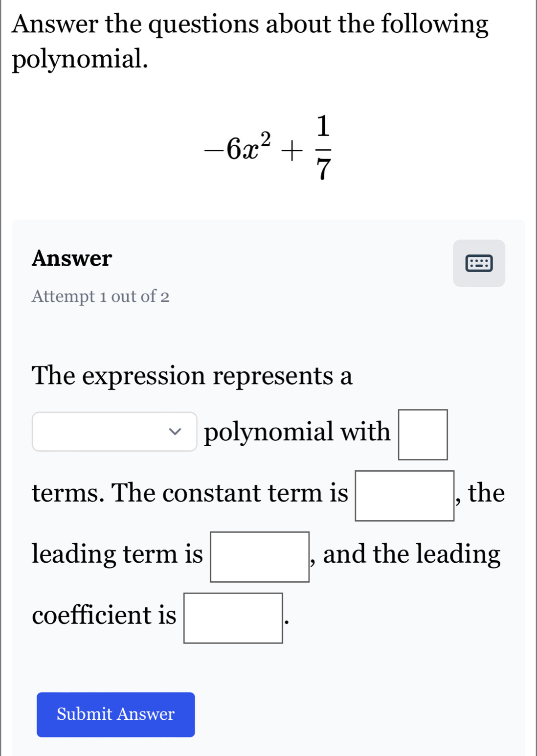Click inside the empty box after 'polynomial with'

422,435
